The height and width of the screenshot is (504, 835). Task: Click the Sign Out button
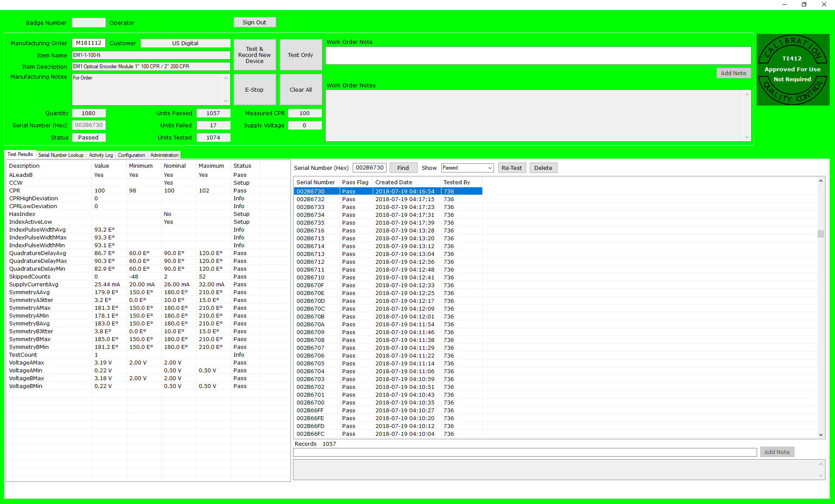click(x=255, y=22)
